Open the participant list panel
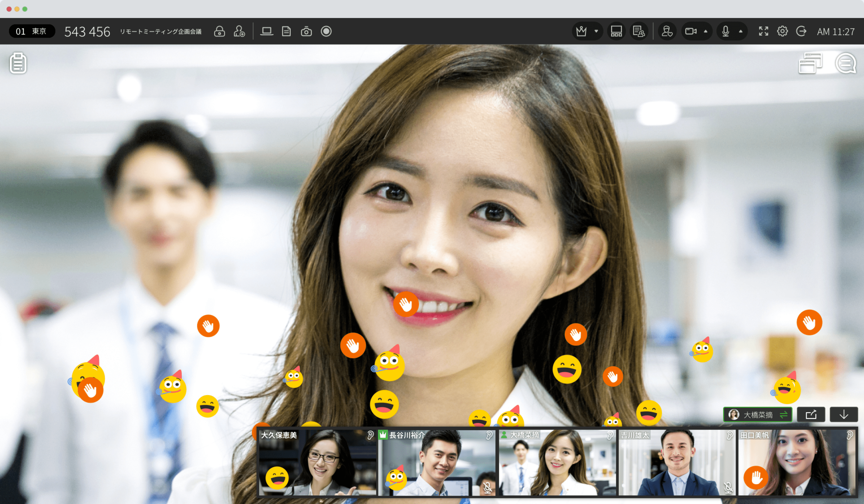 click(x=638, y=31)
